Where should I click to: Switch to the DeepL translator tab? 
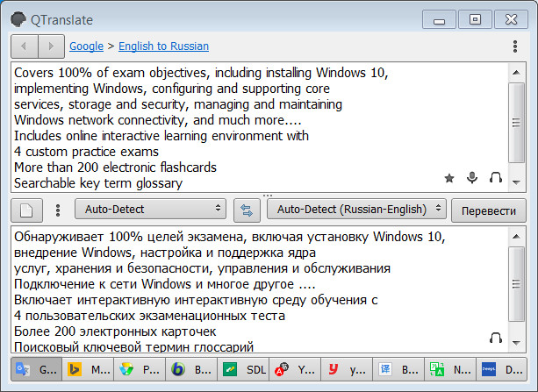tap(502, 369)
